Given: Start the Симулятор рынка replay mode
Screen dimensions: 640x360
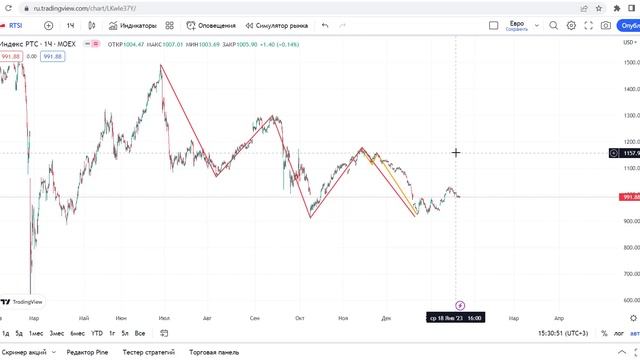Looking at the screenshot, I should coord(277,26).
